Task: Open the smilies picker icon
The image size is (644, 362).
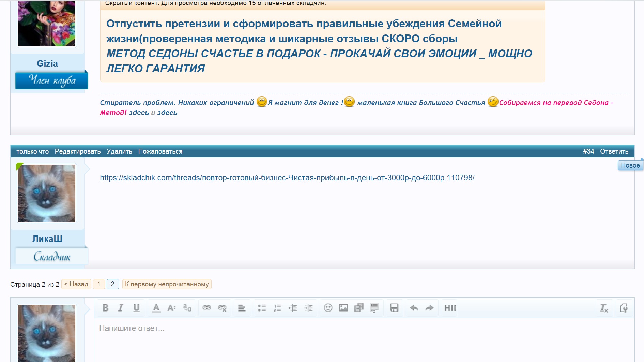Action: coord(328,308)
